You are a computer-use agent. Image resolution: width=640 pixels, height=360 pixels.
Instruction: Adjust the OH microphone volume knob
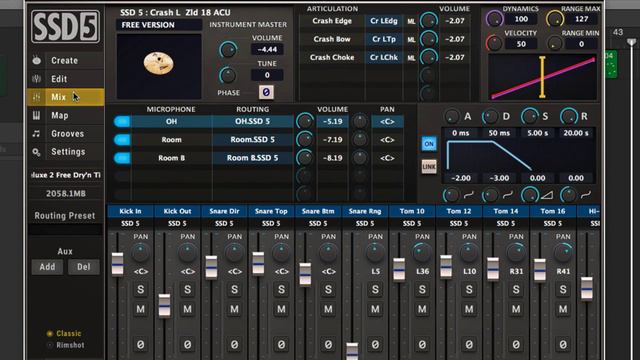pos(304,121)
